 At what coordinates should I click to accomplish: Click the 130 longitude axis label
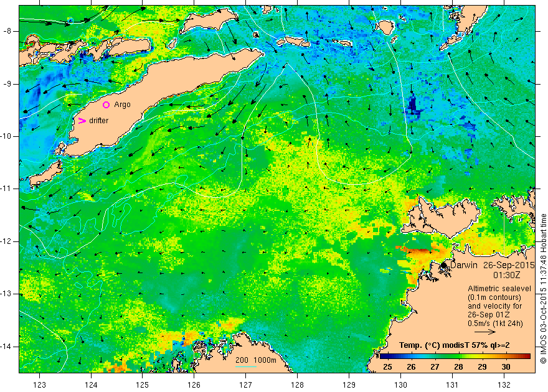[401, 385]
